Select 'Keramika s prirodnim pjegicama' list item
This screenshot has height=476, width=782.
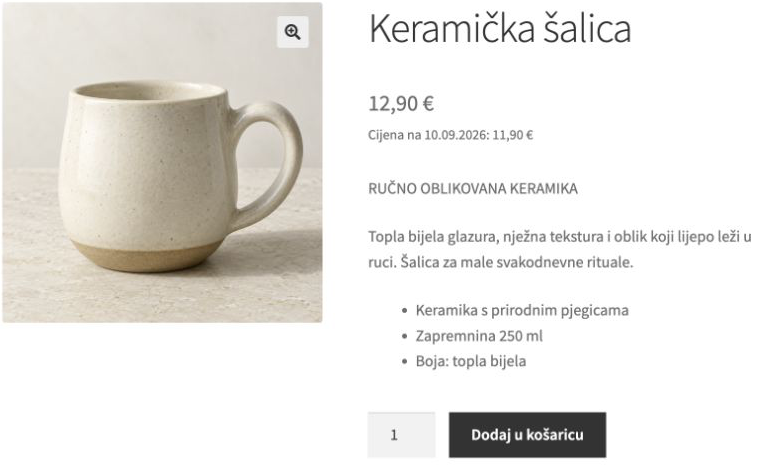pyautogui.click(x=522, y=310)
